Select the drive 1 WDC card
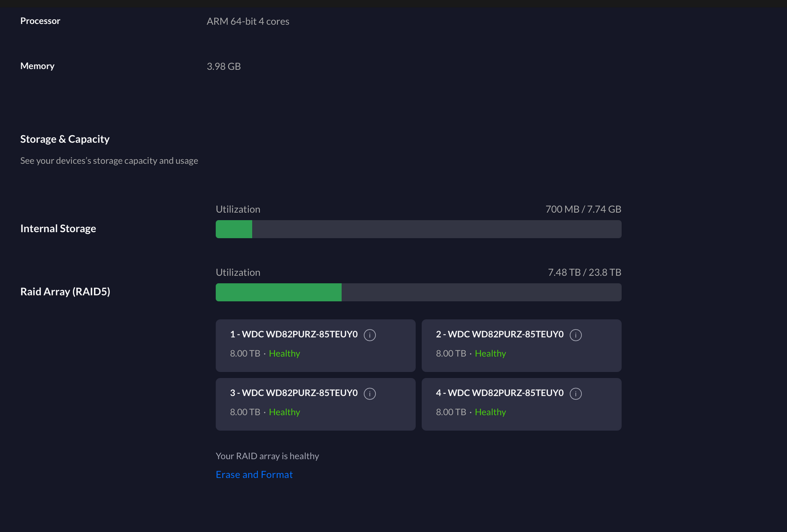 [315, 345]
